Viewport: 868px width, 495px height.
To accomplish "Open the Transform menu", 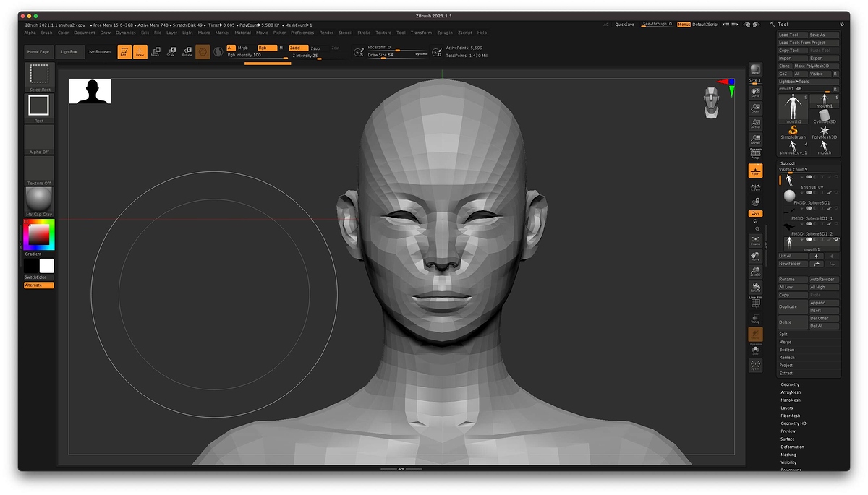I will [421, 33].
